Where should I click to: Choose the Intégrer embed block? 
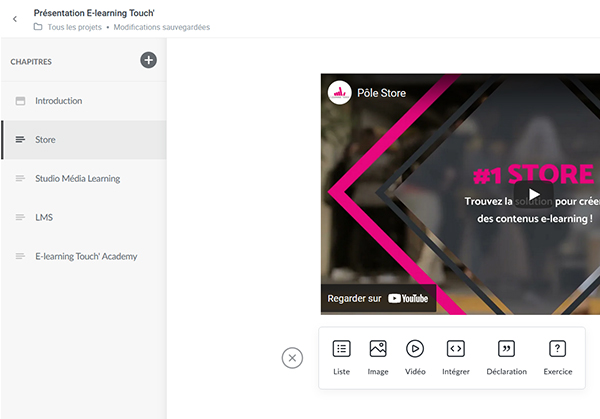pos(455,357)
